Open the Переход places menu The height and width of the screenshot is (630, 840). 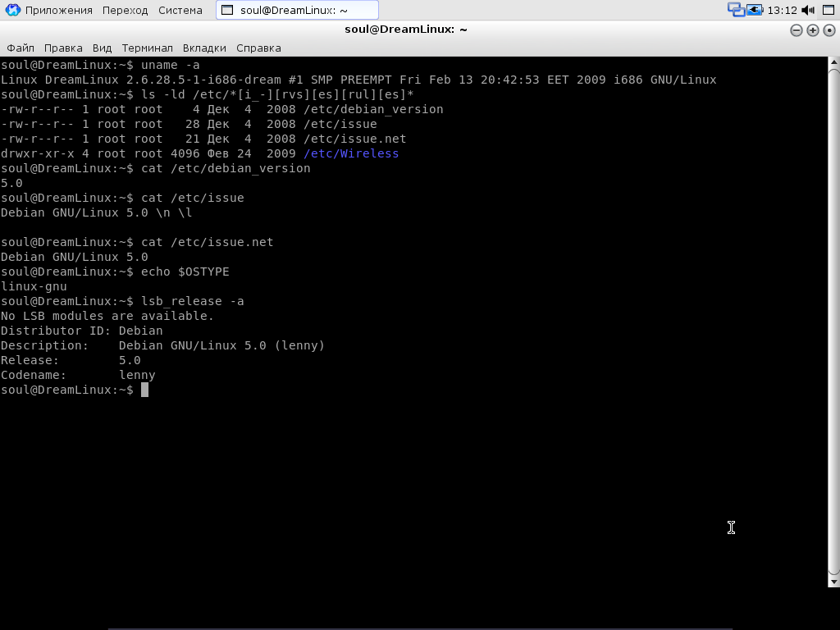tap(125, 10)
